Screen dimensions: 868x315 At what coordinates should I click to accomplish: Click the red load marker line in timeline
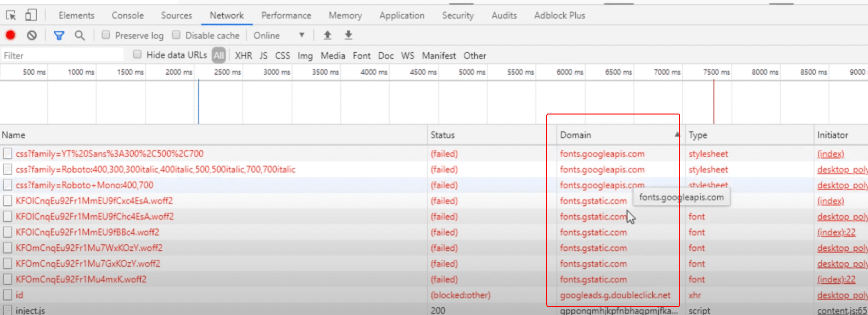[714, 102]
